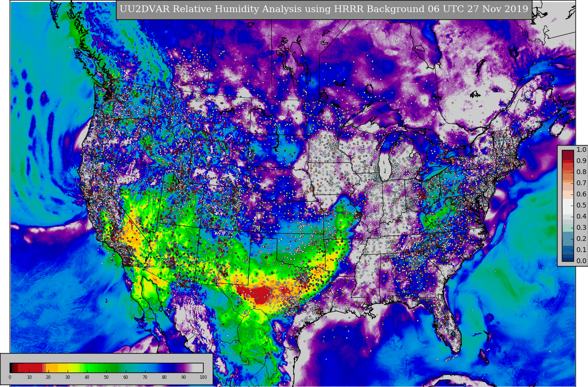Click the 0.9 label on the vertical legend

pos(581,161)
